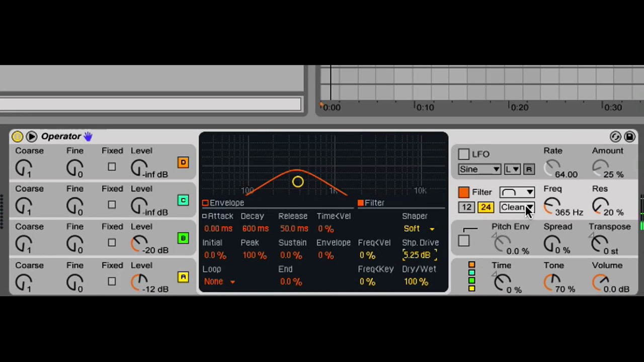This screenshot has width=644, height=362.
Task: Toggle the Operator device activator button
Action: click(x=17, y=136)
